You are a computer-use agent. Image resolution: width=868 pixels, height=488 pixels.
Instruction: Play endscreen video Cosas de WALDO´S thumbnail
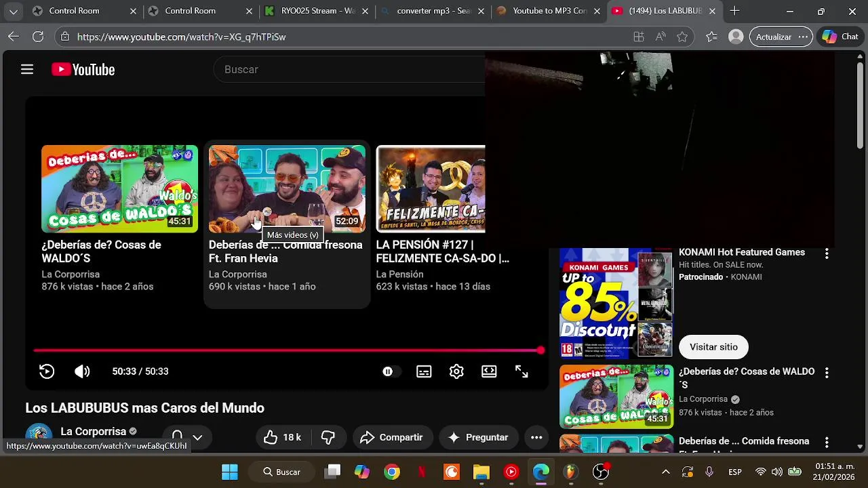coord(119,188)
